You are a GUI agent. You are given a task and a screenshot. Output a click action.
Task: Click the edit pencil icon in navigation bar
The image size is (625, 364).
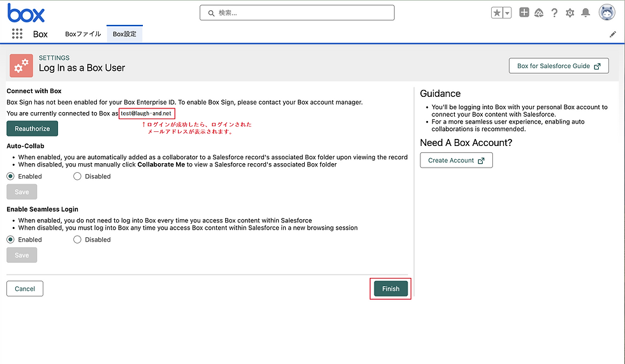click(x=613, y=34)
